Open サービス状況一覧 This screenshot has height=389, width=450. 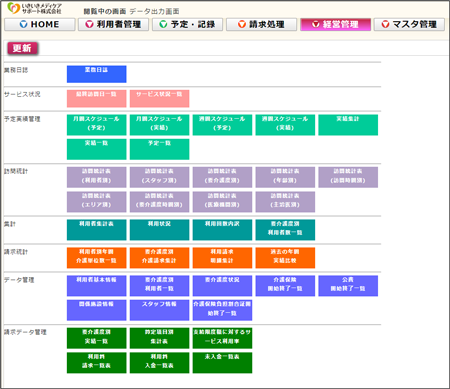159,99
